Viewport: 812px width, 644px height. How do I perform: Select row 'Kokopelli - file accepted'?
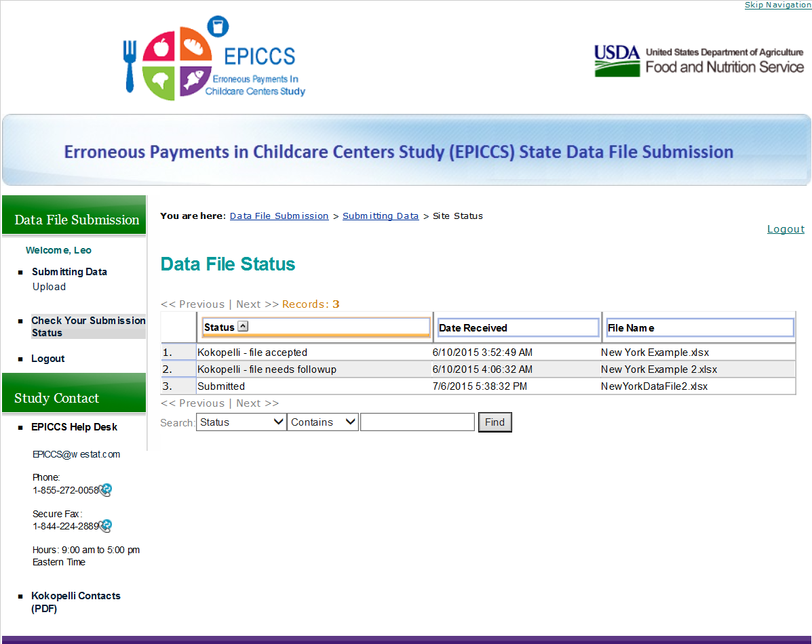pyautogui.click(x=478, y=353)
